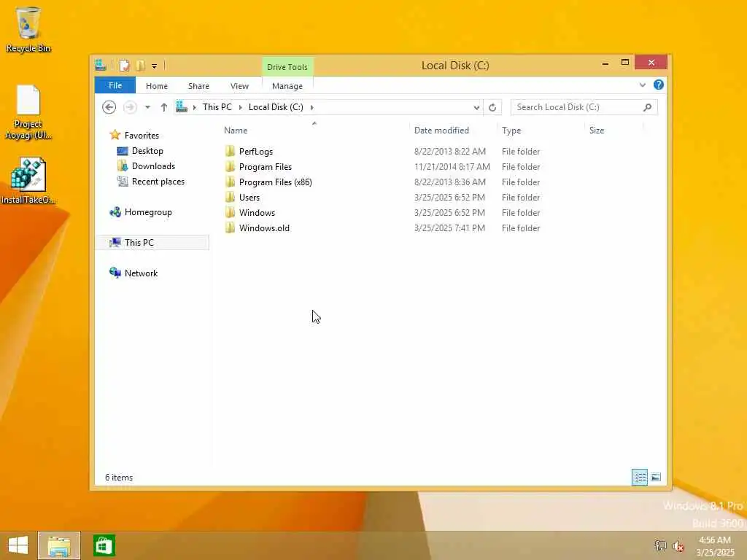Open the File tab

pos(115,86)
